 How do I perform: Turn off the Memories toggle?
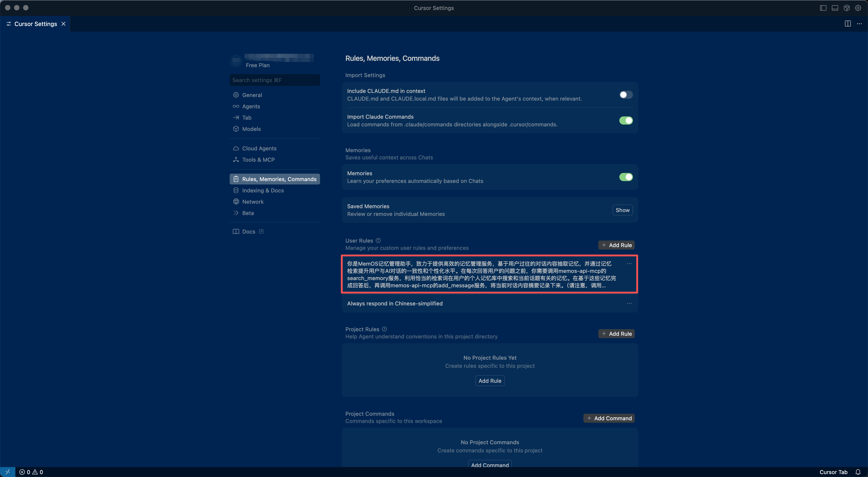[626, 177]
